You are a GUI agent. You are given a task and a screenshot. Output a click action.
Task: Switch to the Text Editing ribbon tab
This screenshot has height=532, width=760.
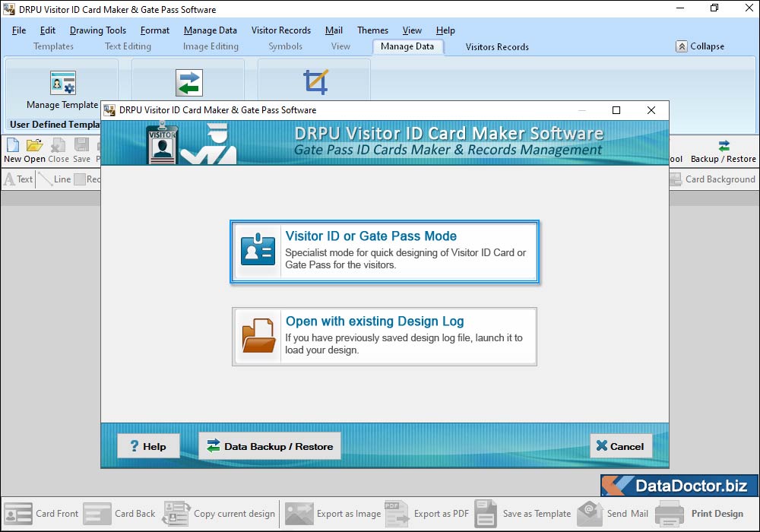click(128, 46)
